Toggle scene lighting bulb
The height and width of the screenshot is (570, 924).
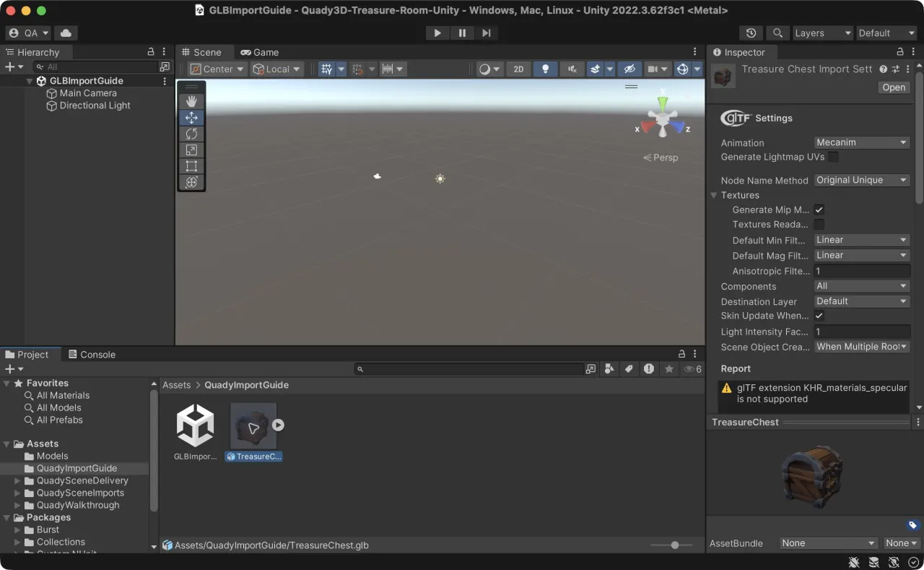(545, 69)
